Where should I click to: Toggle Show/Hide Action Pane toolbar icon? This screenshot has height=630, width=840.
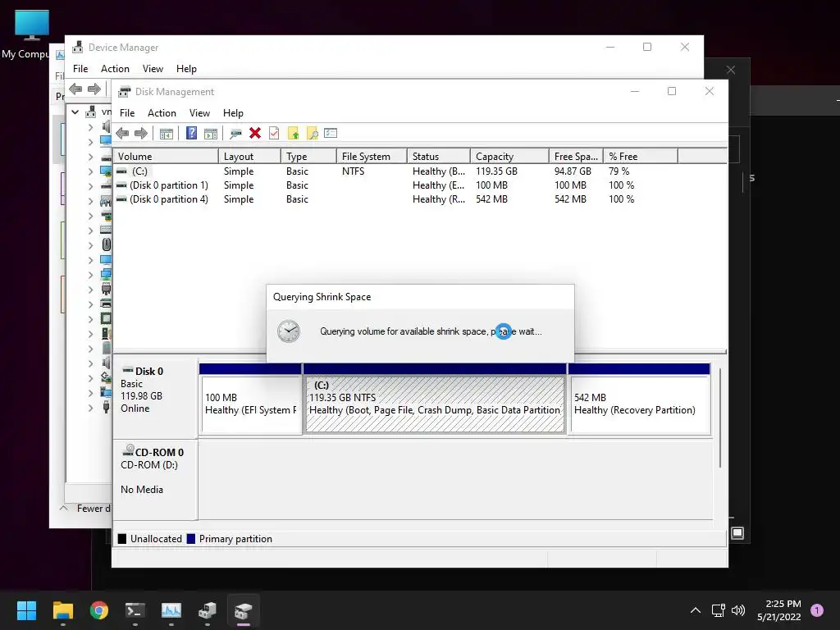(x=211, y=134)
